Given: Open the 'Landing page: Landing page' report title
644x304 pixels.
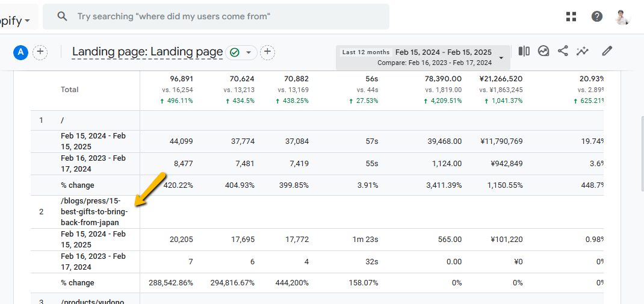Looking at the screenshot, I should [147, 52].
